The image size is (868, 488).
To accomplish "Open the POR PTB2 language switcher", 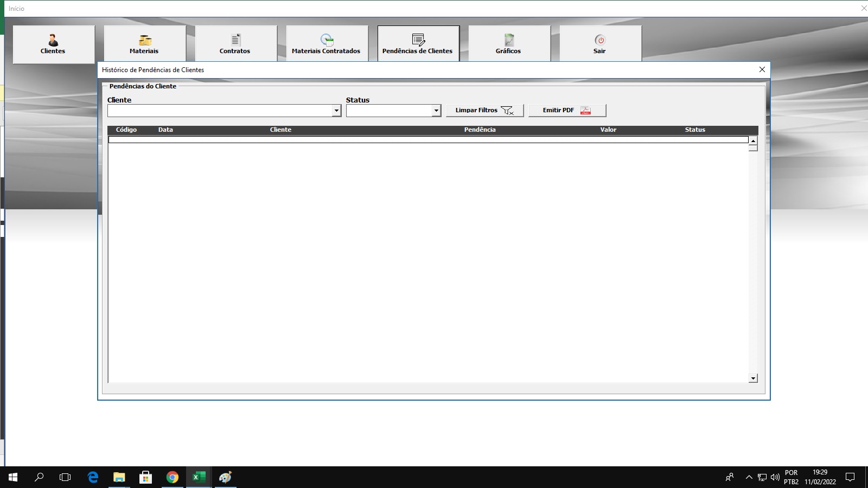I will (791, 477).
